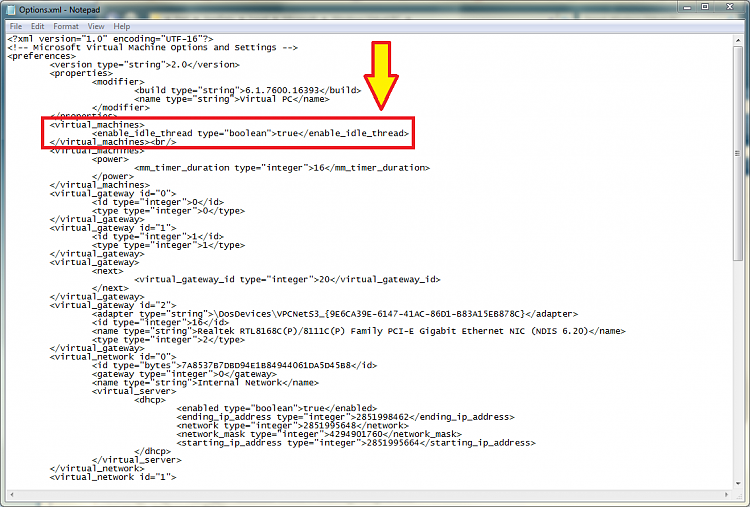The image size is (750, 507).
Task: Click the id integer 16 line
Action: click(160, 322)
